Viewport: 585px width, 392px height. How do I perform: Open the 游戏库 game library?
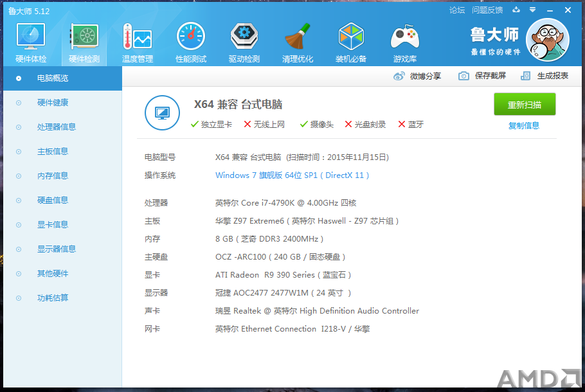[405, 42]
